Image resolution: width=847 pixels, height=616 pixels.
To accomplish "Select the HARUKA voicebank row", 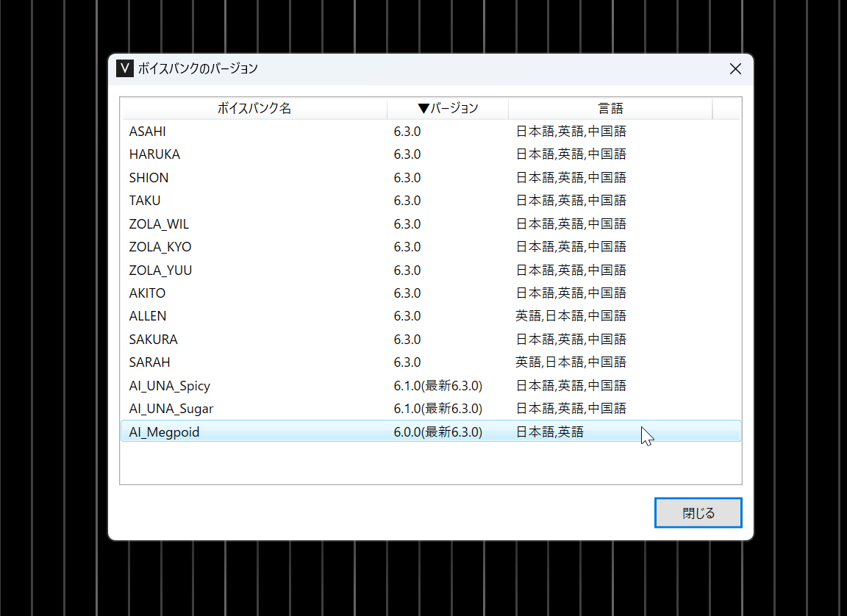I will (x=431, y=154).
